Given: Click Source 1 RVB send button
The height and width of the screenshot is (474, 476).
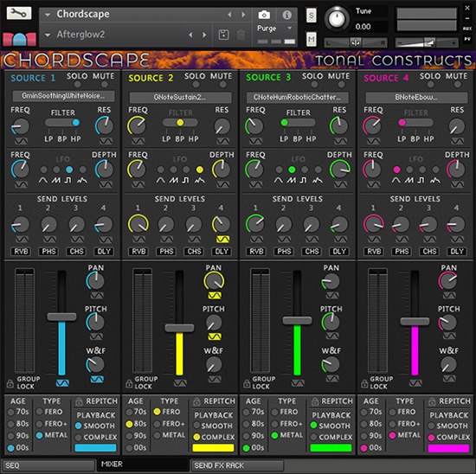Looking at the screenshot, I should pos(21,251).
